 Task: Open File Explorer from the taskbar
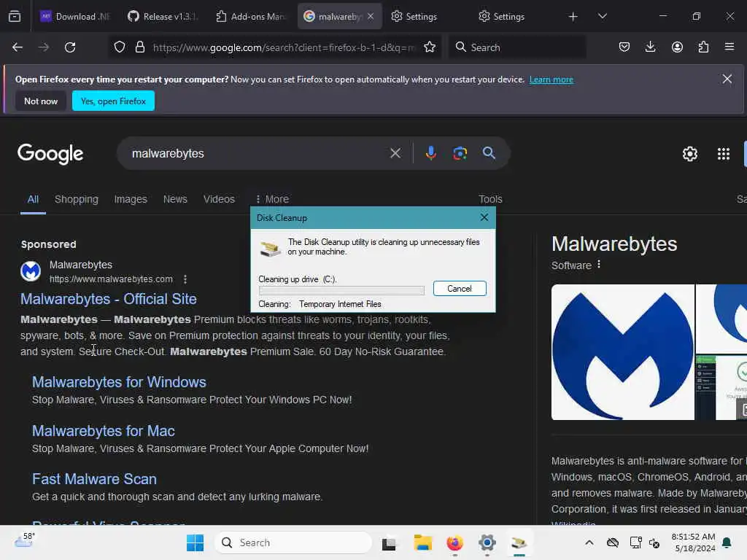(x=422, y=542)
